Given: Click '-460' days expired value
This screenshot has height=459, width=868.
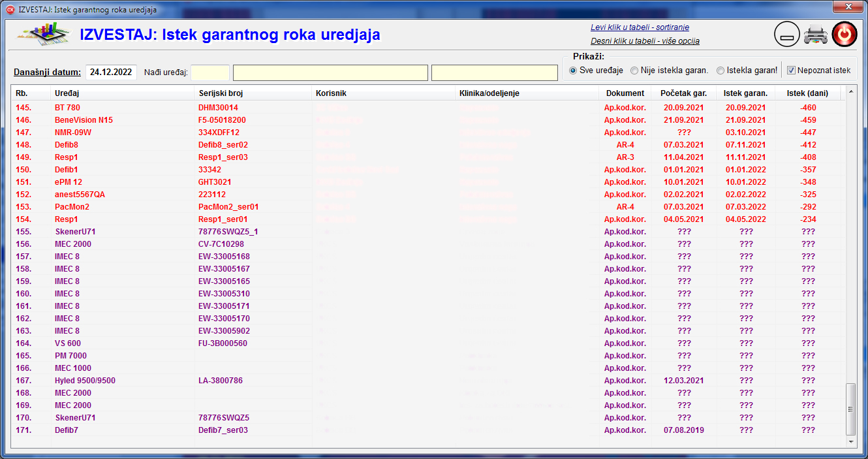Looking at the screenshot, I should click(x=808, y=108).
